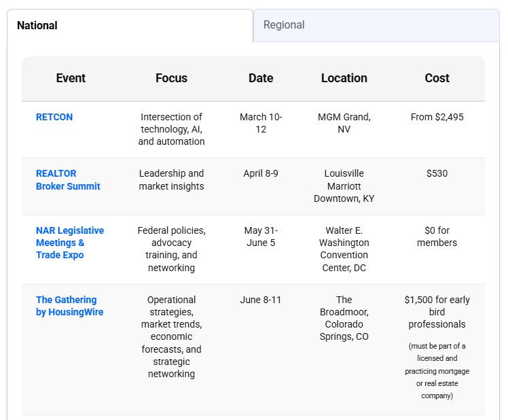Open the REALTOR Broker Summit link
The image size is (508, 420).
(68, 179)
